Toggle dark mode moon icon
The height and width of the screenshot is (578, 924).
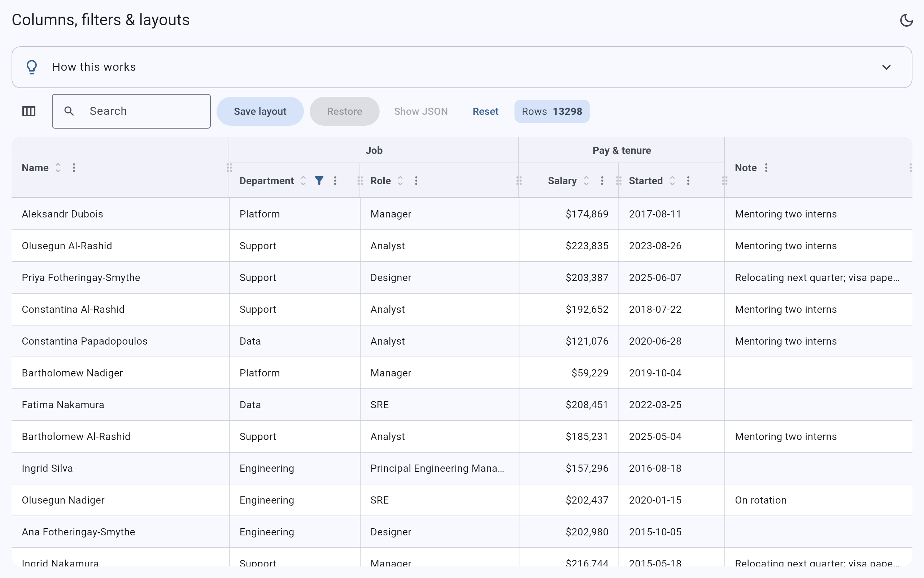(x=906, y=20)
